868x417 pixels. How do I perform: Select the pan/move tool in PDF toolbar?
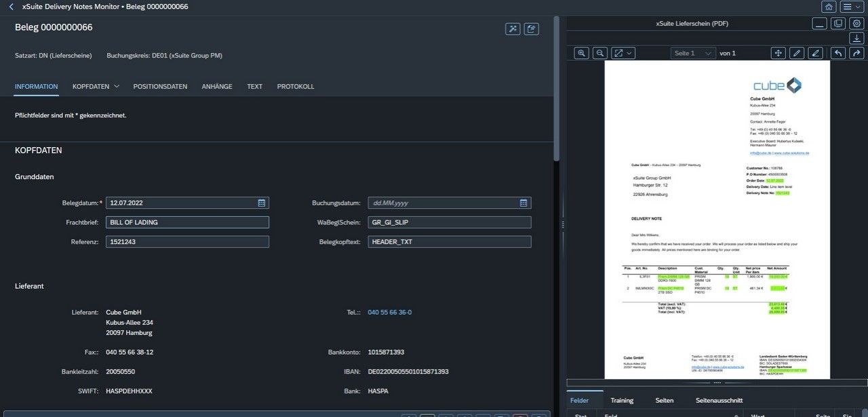click(x=778, y=53)
